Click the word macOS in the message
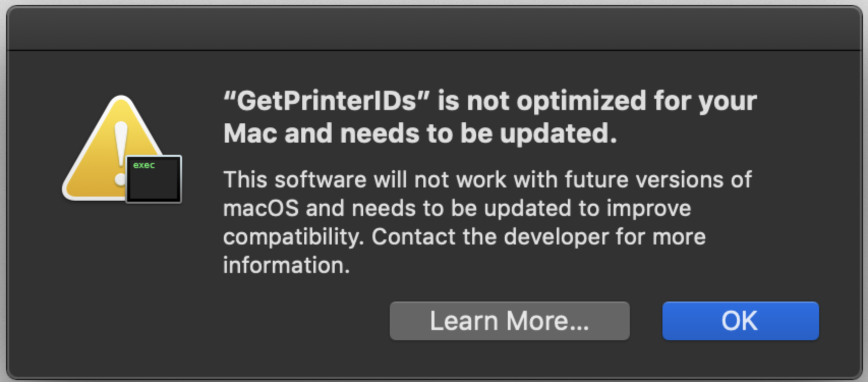 [x=261, y=208]
